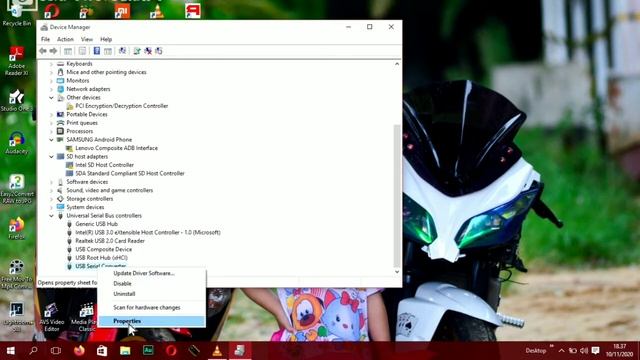Screen dimensions: 640x360
Task: Open the Action Center notification icon
Action: 596,351
